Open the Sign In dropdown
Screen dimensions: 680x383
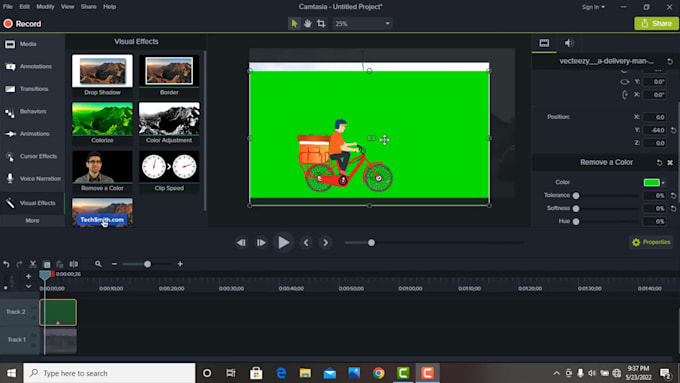click(593, 7)
